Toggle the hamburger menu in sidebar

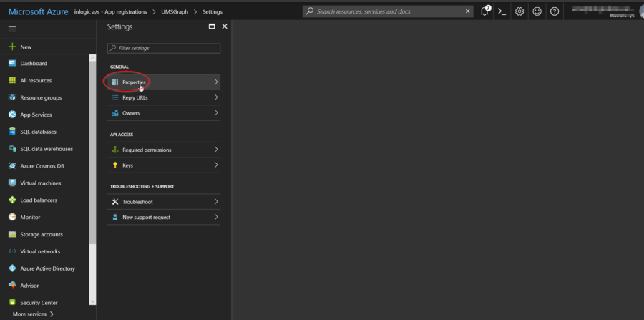pyautogui.click(x=12, y=29)
